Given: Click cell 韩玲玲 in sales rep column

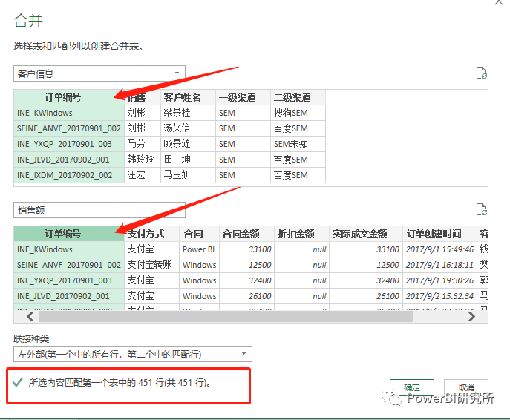Looking at the screenshot, I should click(142, 160).
